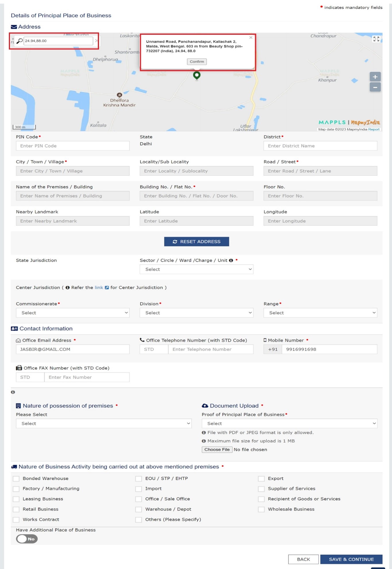
Task: Click the green location pin marker
Action: (x=197, y=75)
